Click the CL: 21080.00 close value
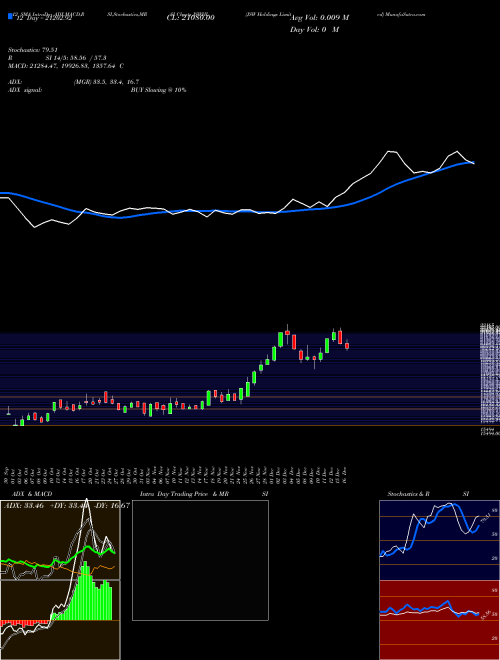This screenshot has width=500, height=660. click(191, 17)
